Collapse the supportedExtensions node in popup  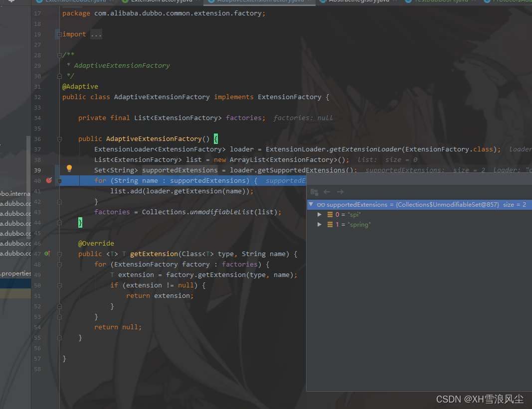point(311,204)
